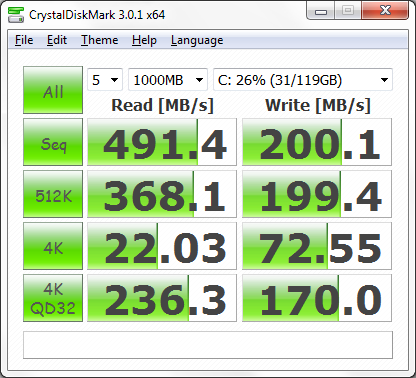
Task: Click the Read [MB/s] column header
Action: 162,105
